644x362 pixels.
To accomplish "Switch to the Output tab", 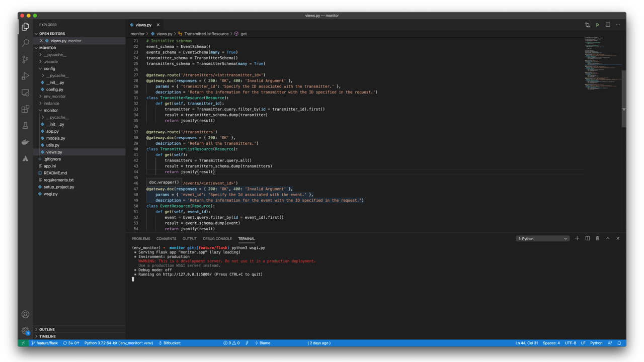I will tap(189, 239).
